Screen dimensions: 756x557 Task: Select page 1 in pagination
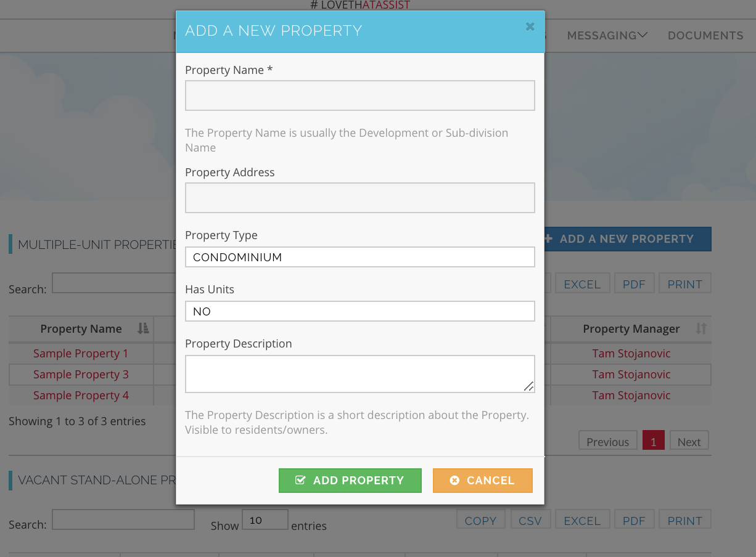click(653, 441)
